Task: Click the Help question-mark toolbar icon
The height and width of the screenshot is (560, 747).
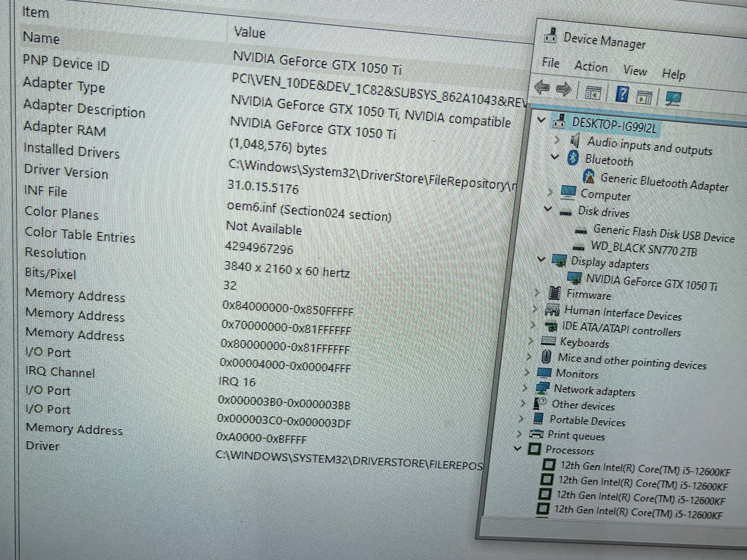Action: [x=622, y=94]
